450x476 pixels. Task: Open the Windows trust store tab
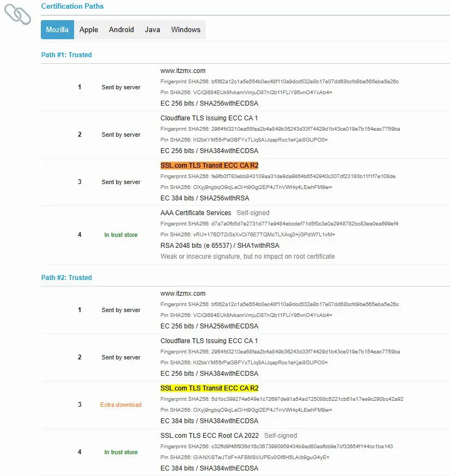(186, 30)
